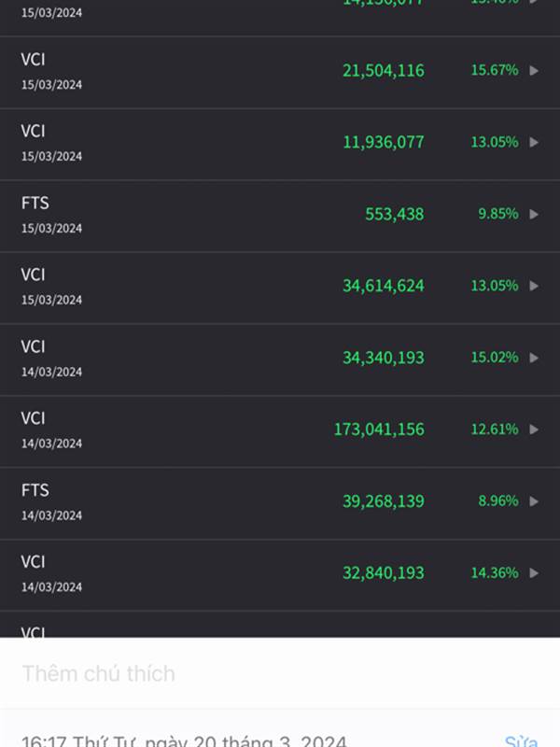Tap the arrow beside 15.02%
Viewport: 560px width, 747px height.
tap(534, 358)
